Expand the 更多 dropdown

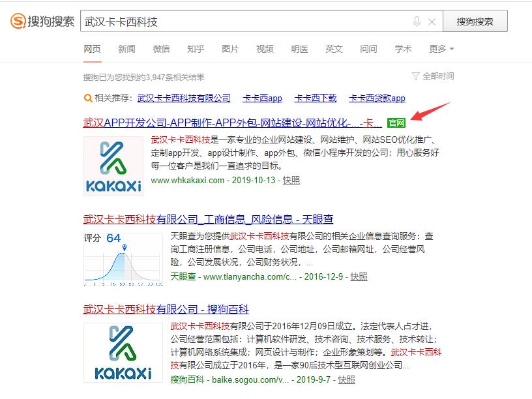[441, 49]
